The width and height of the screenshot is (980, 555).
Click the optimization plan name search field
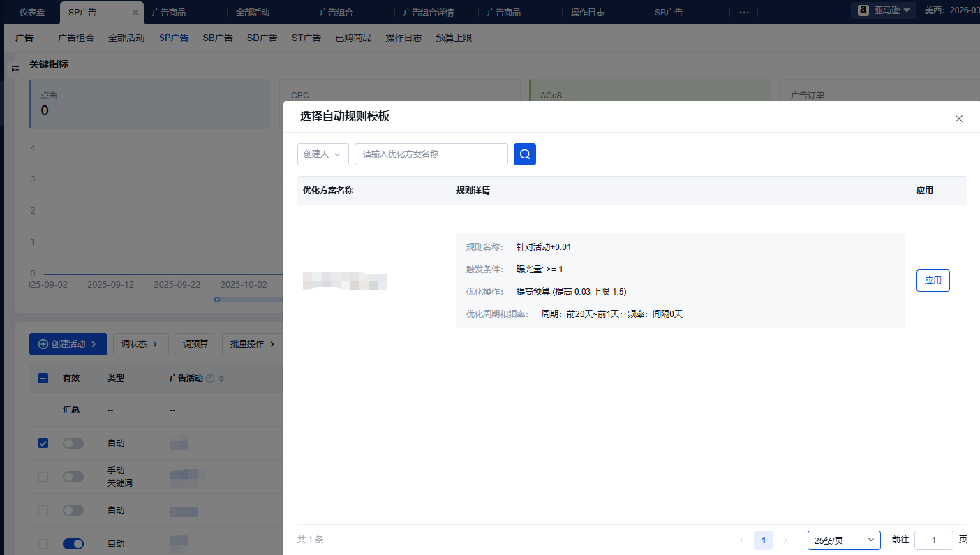[x=431, y=154]
